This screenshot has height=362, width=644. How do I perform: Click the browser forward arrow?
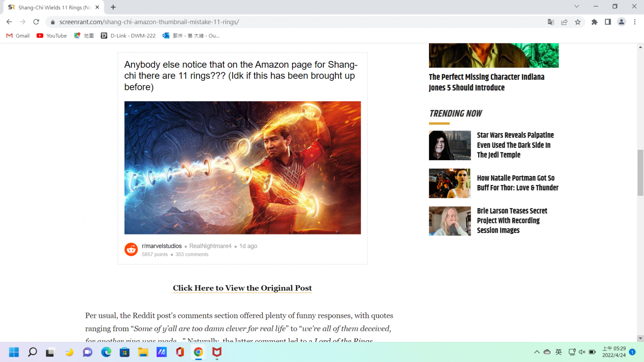pyautogui.click(x=23, y=22)
